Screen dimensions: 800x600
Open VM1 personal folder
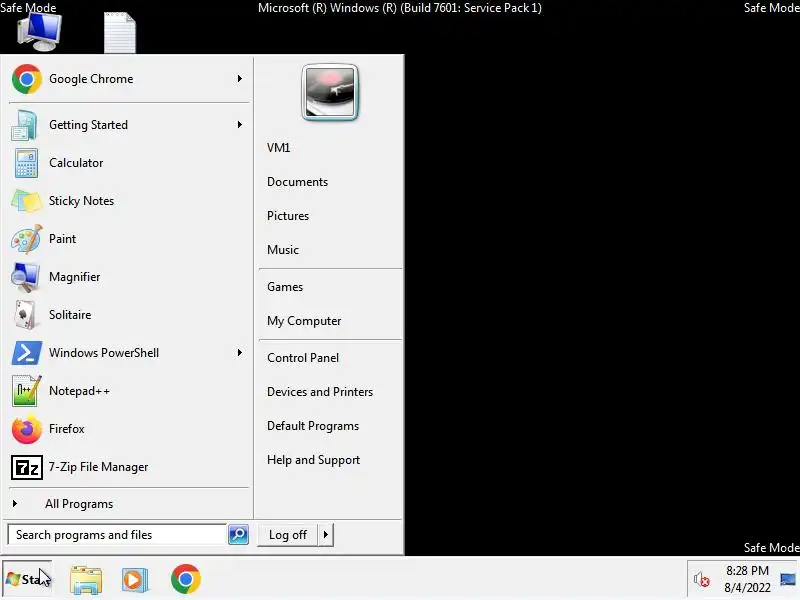pos(279,148)
